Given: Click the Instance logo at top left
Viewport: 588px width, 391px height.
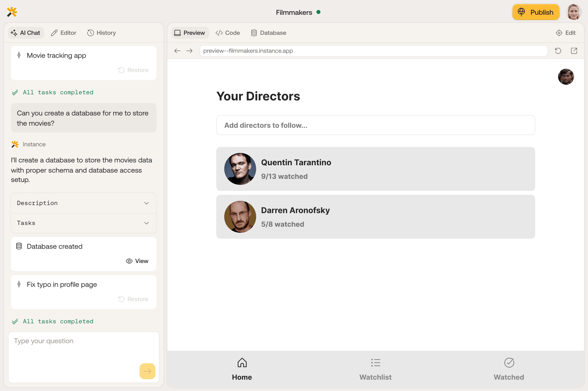Looking at the screenshot, I should pos(12,12).
